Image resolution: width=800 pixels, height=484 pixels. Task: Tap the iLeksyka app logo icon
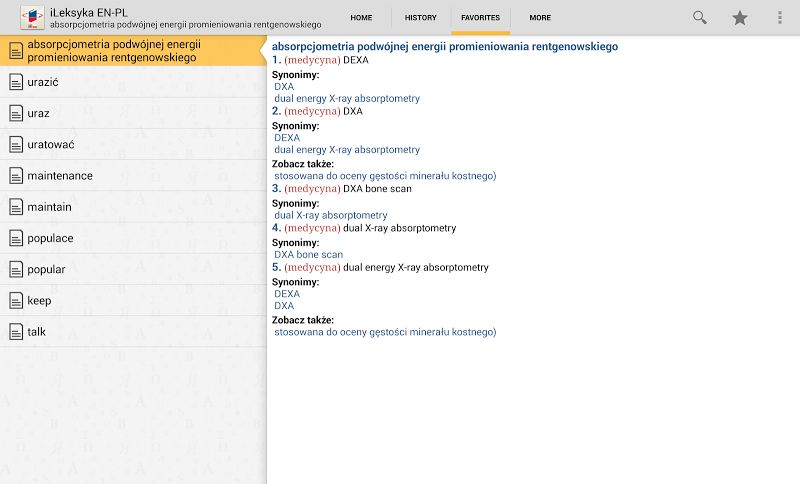coord(32,18)
